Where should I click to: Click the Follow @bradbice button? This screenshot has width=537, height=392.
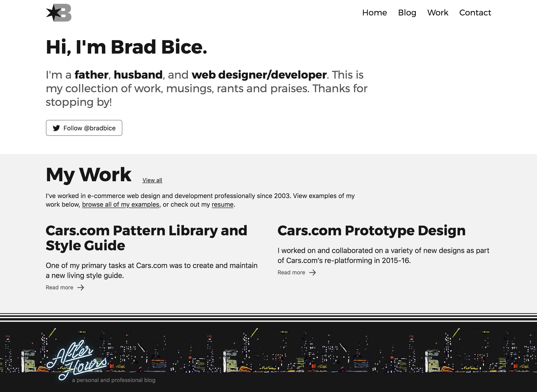click(84, 128)
